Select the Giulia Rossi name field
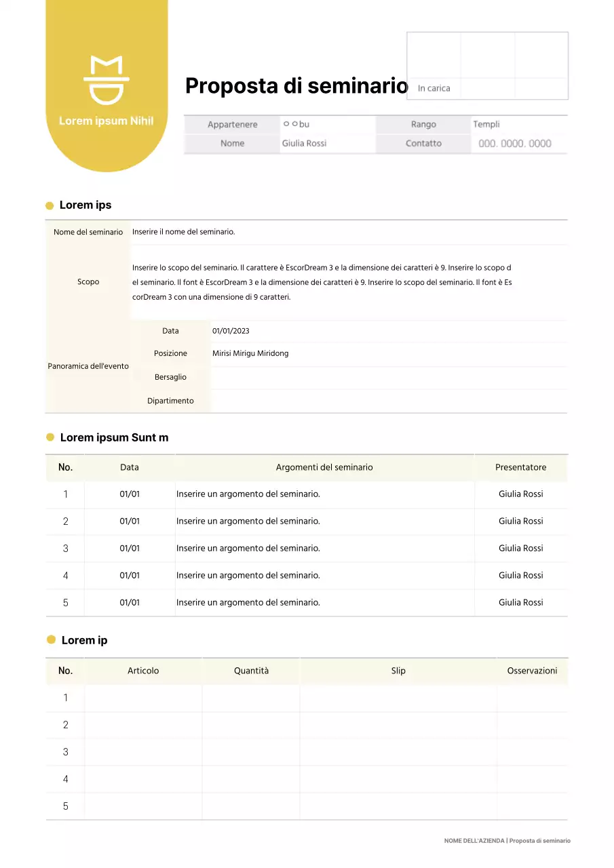The height and width of the screenshot is (868, 614). [304, 143]
